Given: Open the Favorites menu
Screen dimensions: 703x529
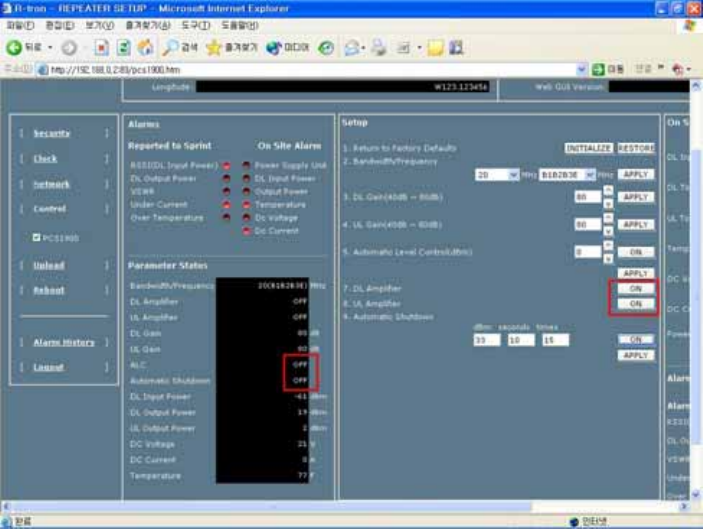Looking at the screenshot, I should (x=148, y=26).
